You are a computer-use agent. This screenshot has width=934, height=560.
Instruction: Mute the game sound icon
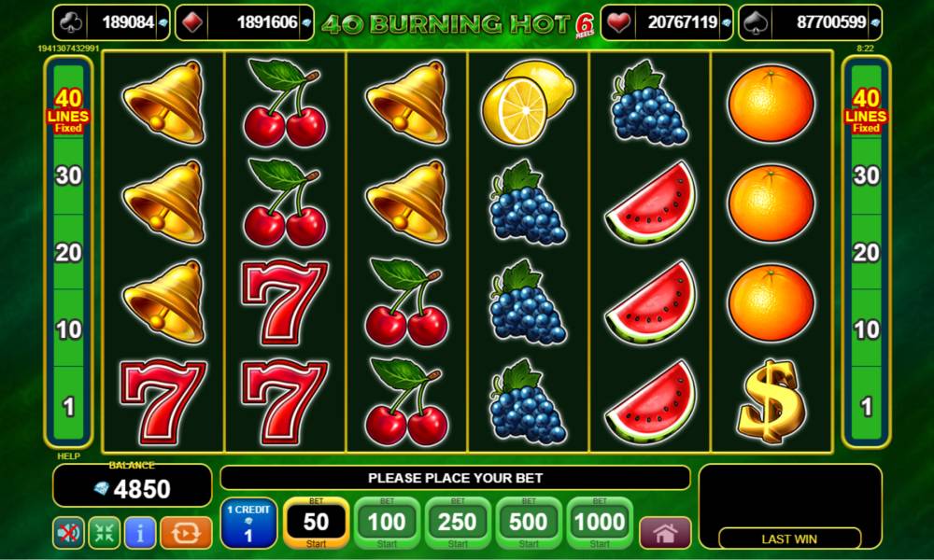(68, 533)
